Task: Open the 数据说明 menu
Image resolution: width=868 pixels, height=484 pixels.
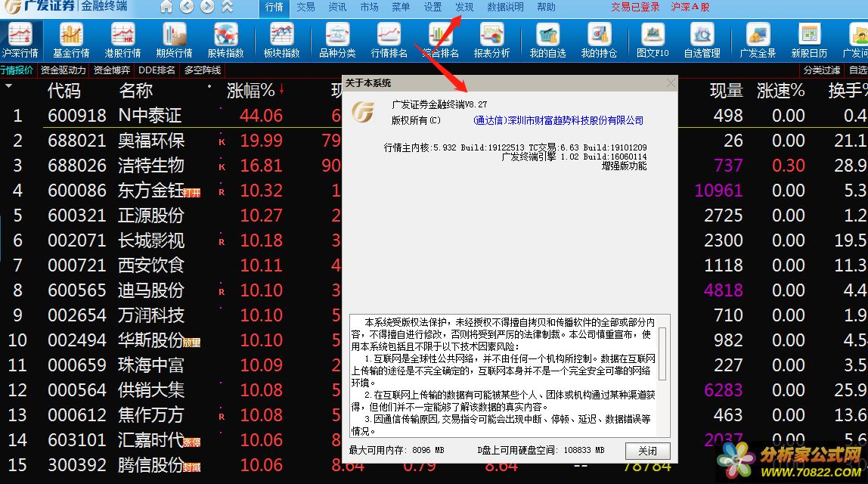Action: (505, 8)
